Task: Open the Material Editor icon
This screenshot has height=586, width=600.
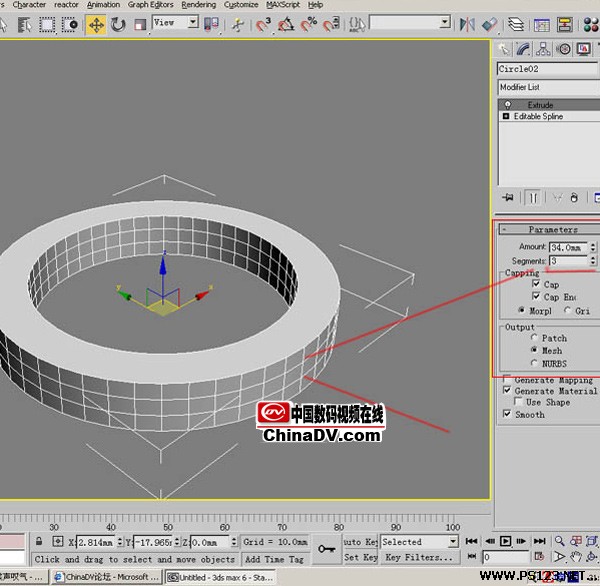Action: point(591,25)
